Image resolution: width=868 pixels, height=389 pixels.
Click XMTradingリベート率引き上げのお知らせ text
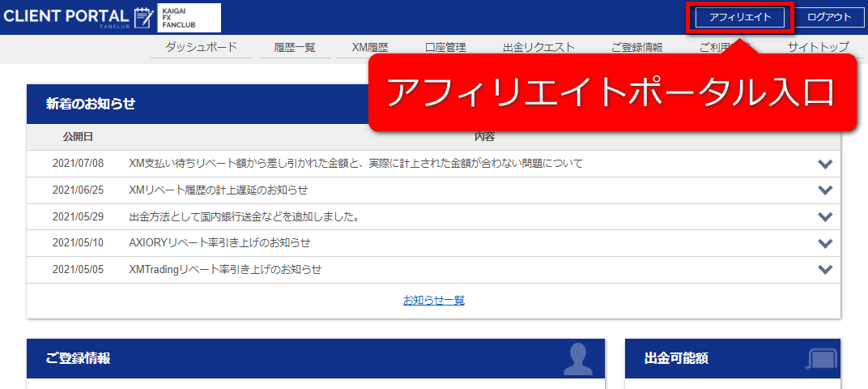coord(225,270)
